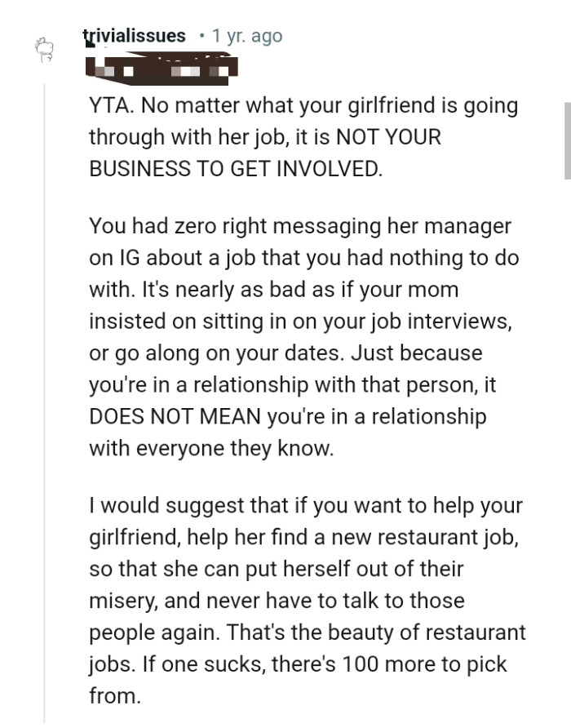Tap the avatar's left ear detail
The height and width of the screenshot is (728, 571).
click(x=38, y=43)
